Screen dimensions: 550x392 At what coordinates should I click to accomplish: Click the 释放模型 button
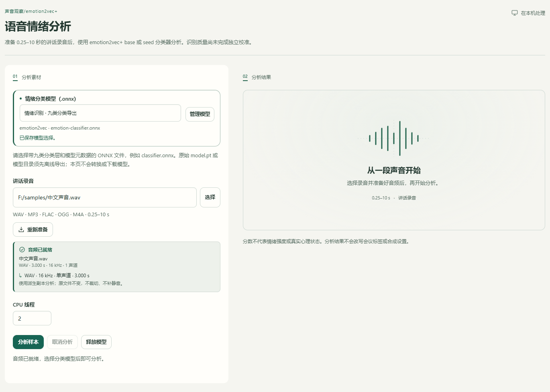click(x=96, y=342)
